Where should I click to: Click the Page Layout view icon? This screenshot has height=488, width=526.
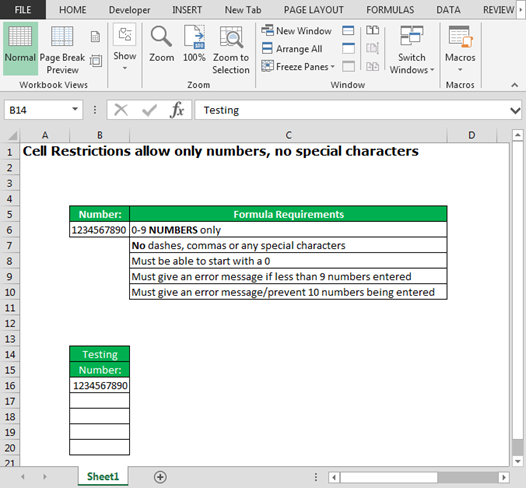(95, 36)
